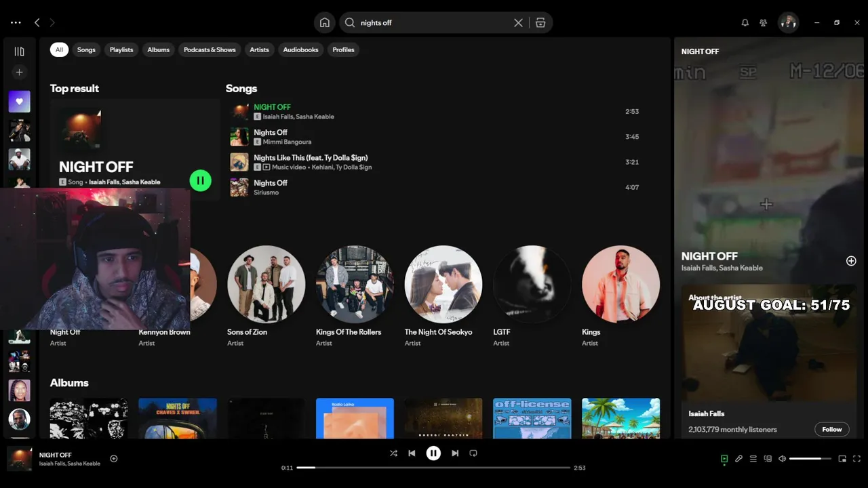Filter results by Albums
Image resolution: width=868 pixels, height=488 pixels.
159,49
